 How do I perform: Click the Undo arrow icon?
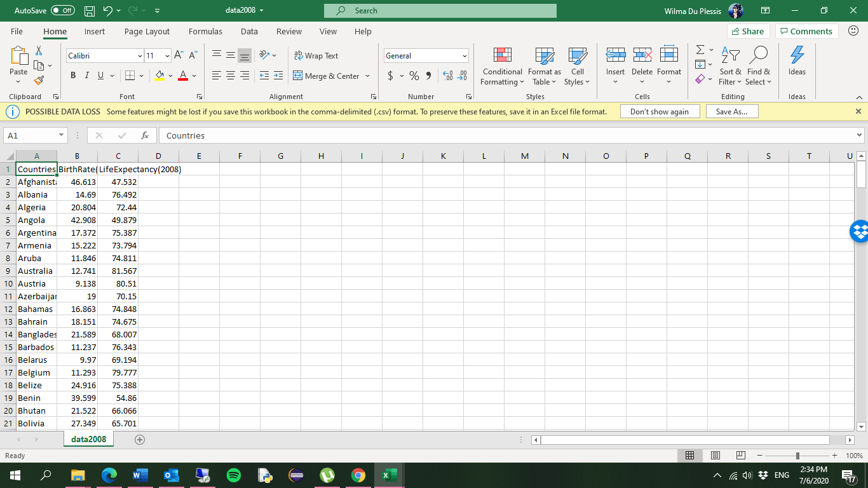click(x=107, y=11)
